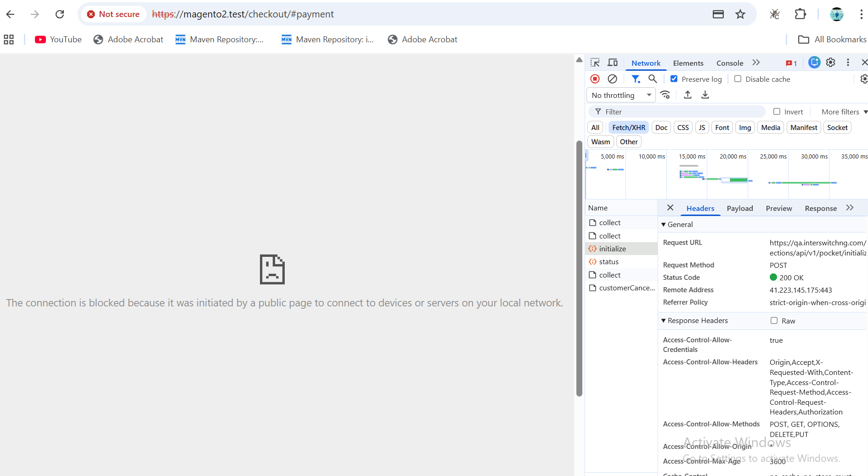Click the import HAR file upload icon
The height and width of the screenshot is (476, 868).
point(688,95)
